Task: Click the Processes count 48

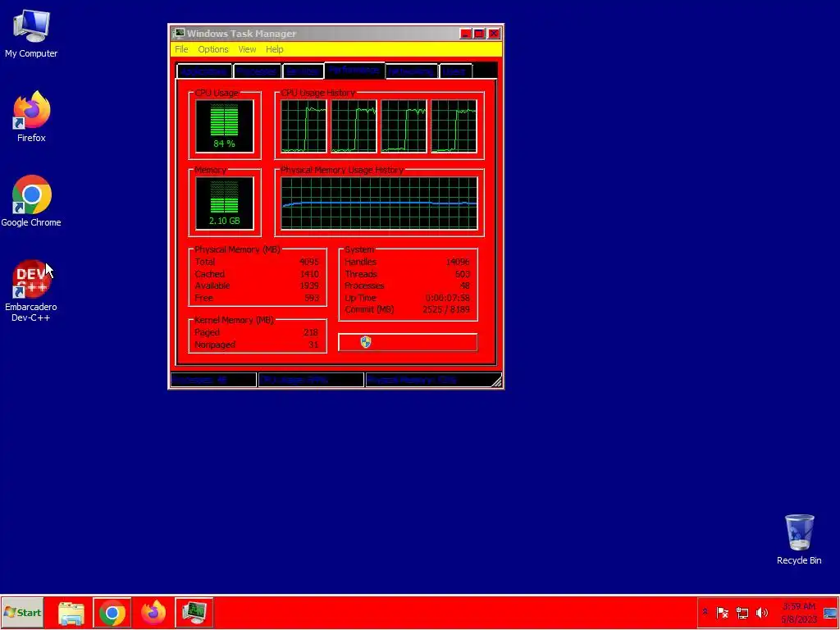Action: click(x=465, y=286)
